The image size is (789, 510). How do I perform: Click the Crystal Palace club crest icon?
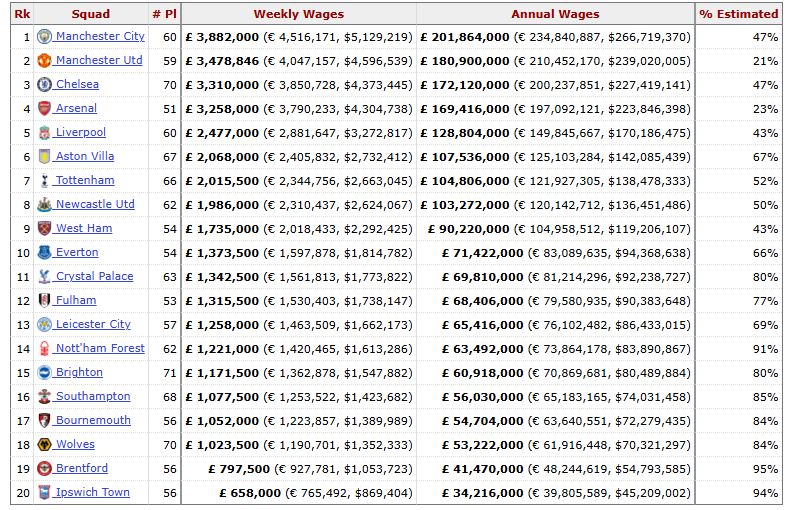pos(44,276)
